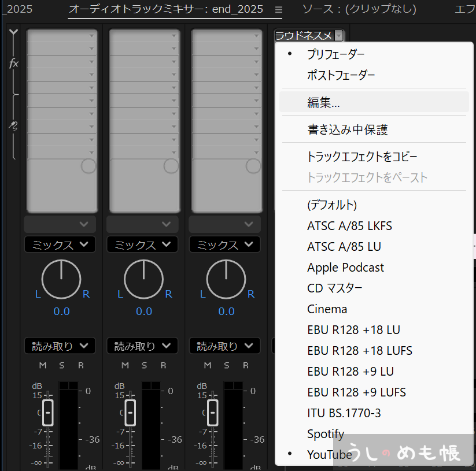This screenshot has height=471, width=476.
Task: Click the sends section icon below fx
Action: pyautogui.click(x=13, y=125)
